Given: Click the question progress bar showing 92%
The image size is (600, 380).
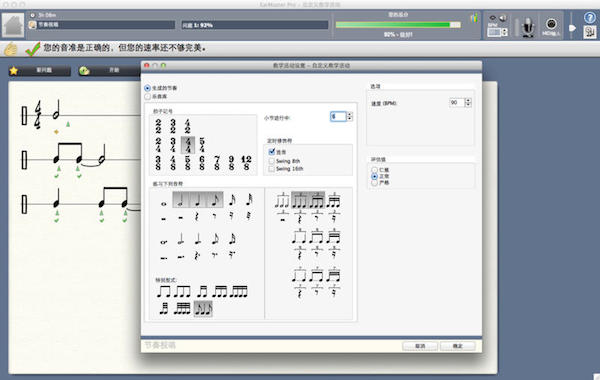Looking at the screenshot, I should pos(255,25).
